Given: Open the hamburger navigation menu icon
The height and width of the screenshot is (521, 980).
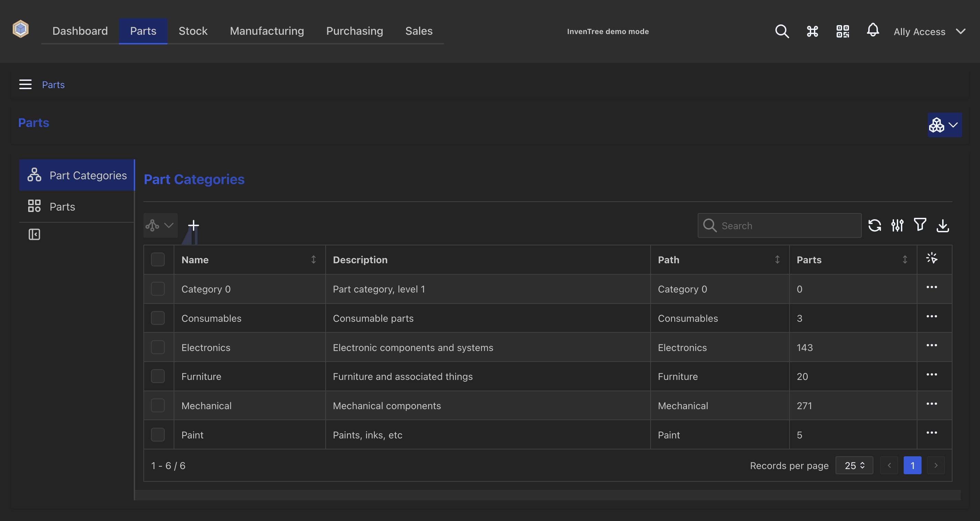Looking at the screenshot, I should (x=25, y=84).
